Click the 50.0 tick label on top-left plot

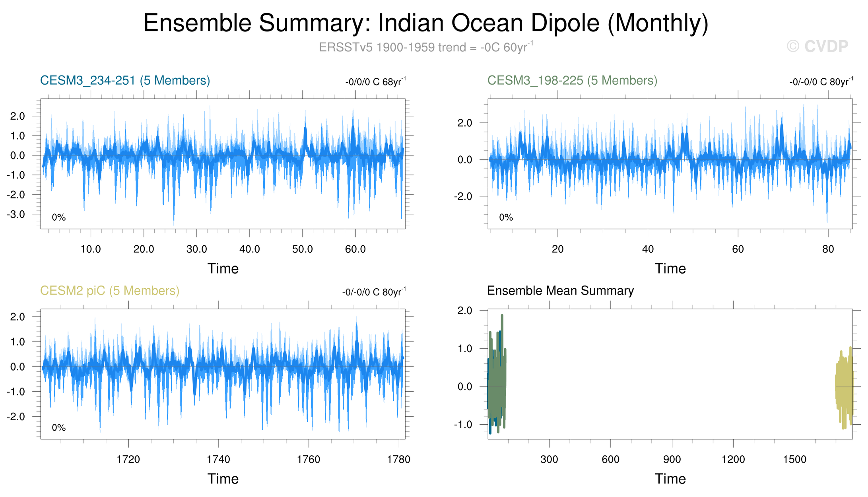[302, 249]
